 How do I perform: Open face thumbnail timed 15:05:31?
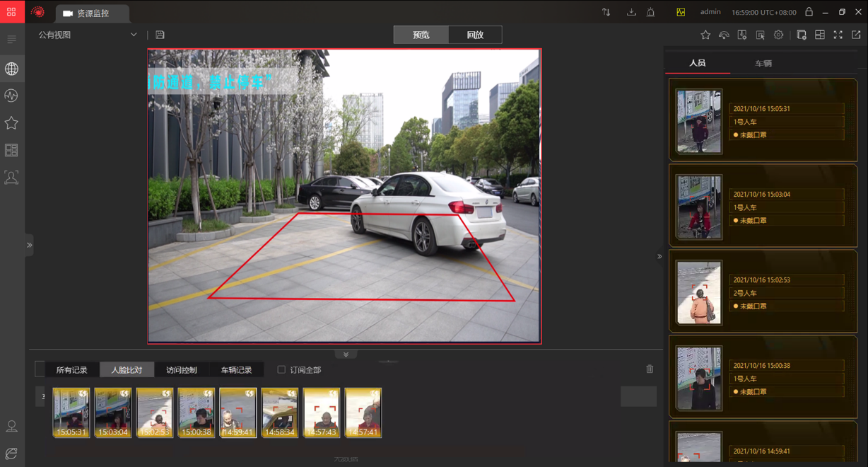[x=71, y=413]
